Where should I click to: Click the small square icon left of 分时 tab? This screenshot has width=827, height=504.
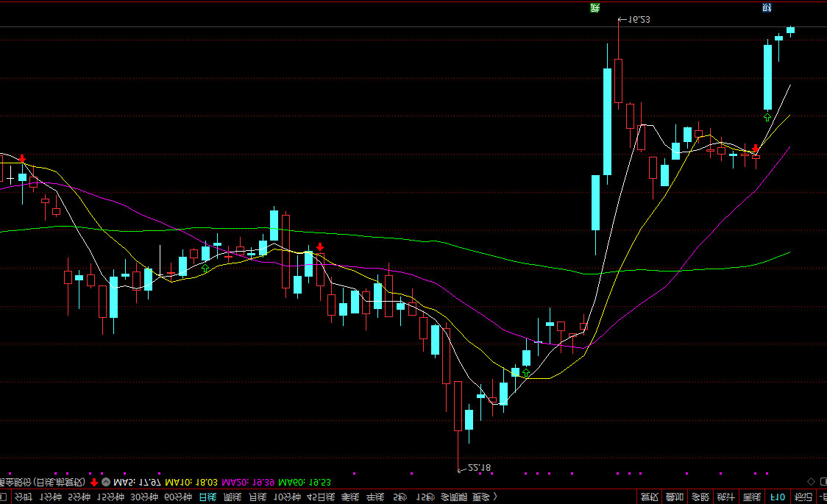[3, 497]
